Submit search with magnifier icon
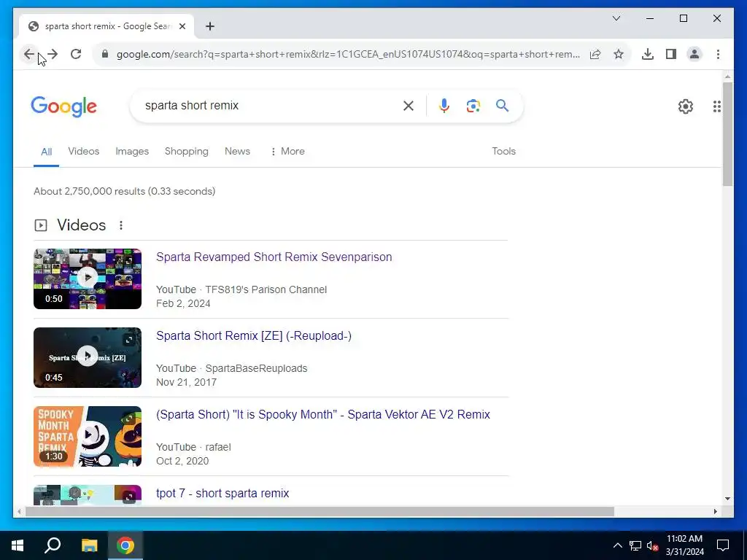 (502, 106)
